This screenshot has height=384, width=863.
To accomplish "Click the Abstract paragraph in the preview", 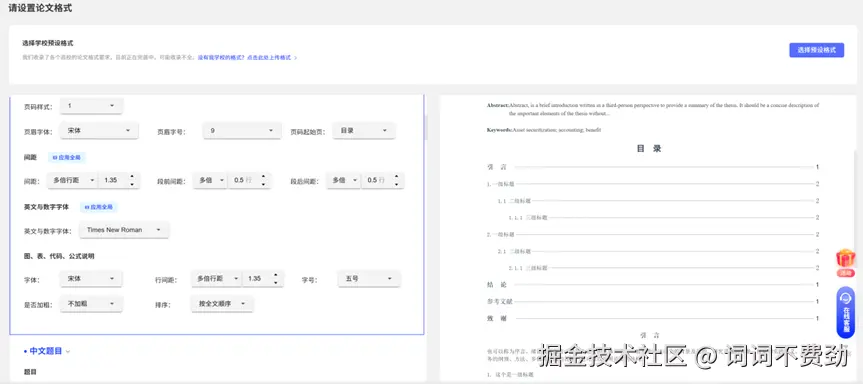I will [653, 109].
